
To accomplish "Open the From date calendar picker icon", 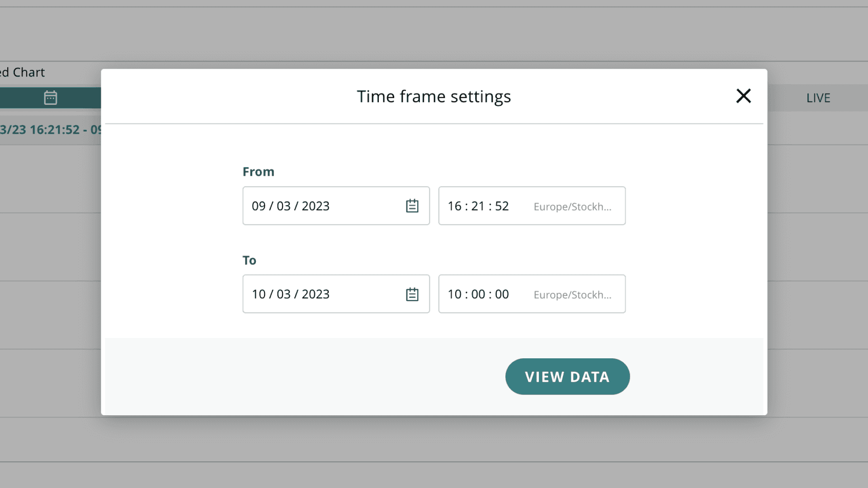I will (412, 206).
